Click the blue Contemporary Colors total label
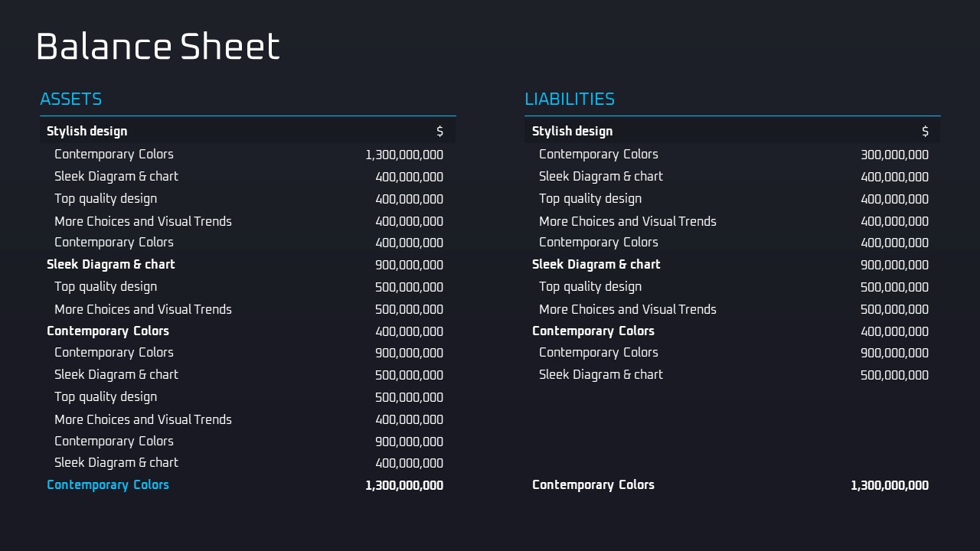Viewport: 980px width, 551px height. pos(108,484)
